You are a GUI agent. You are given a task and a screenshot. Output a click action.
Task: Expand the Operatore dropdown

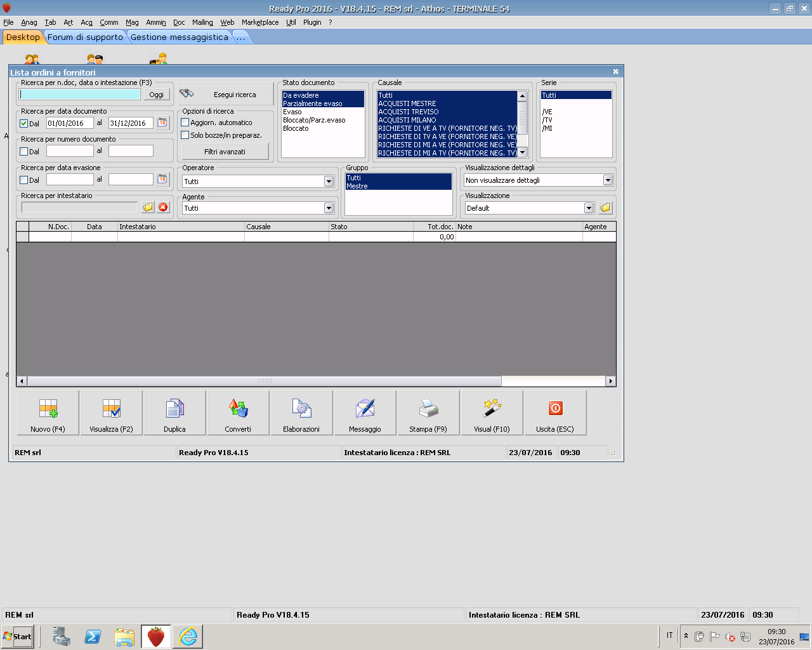(x=329, y=182)
